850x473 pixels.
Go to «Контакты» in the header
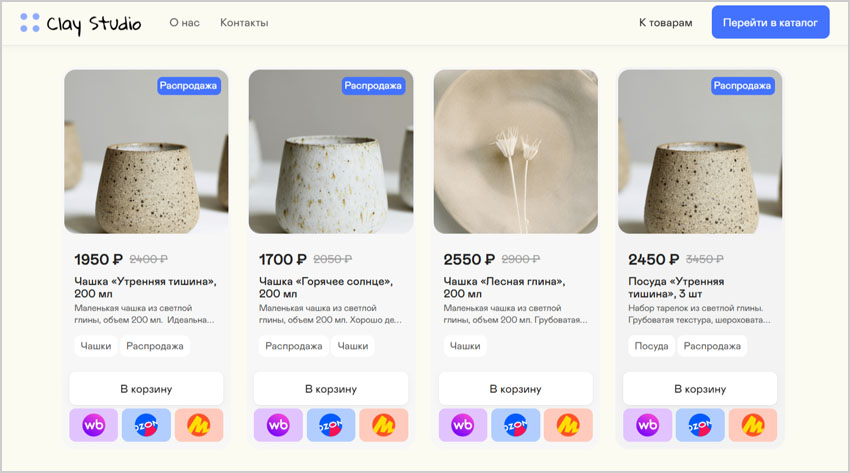point(244,22)
